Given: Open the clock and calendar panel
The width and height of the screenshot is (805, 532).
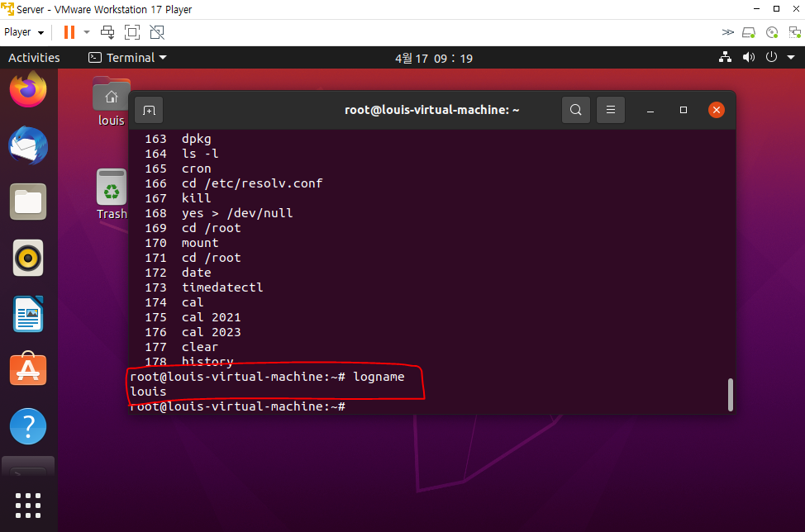Looking at the screenshot, I should pos(434,58).
